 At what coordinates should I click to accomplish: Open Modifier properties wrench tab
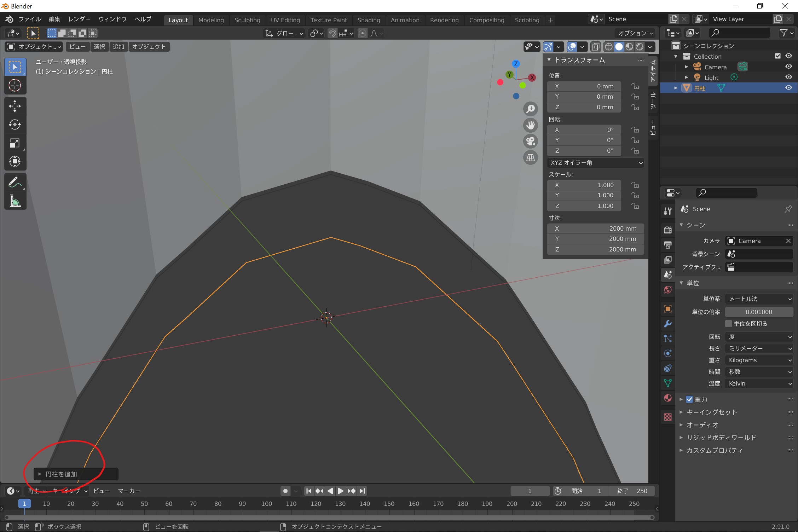(x=667, y=324)
